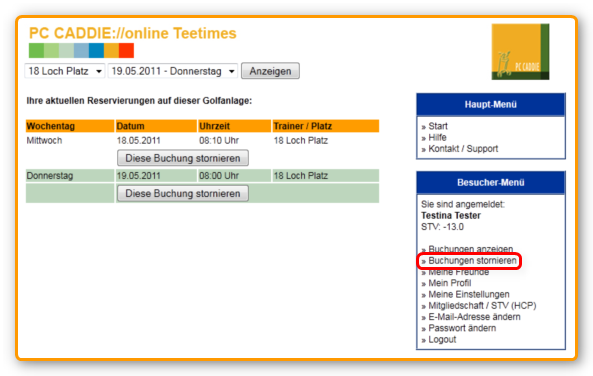
Task: Open Mein Profil menu entry
Action: [x=450, y=283]
